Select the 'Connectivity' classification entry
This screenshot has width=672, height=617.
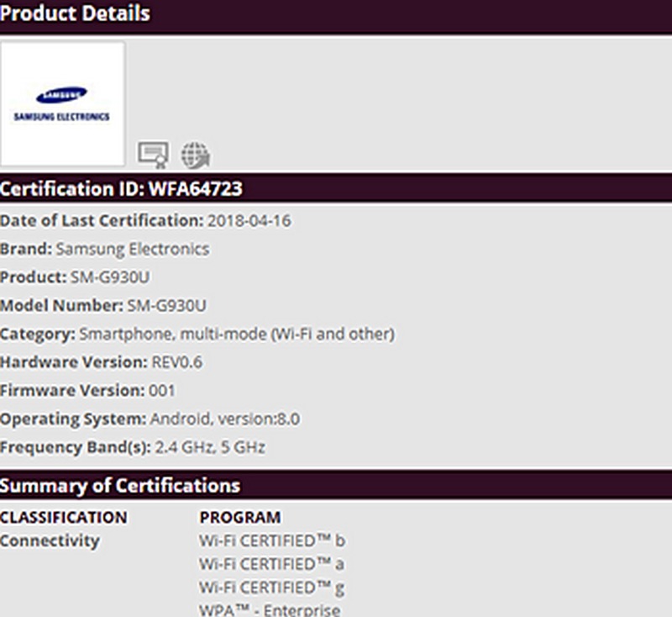pos(50,541)
